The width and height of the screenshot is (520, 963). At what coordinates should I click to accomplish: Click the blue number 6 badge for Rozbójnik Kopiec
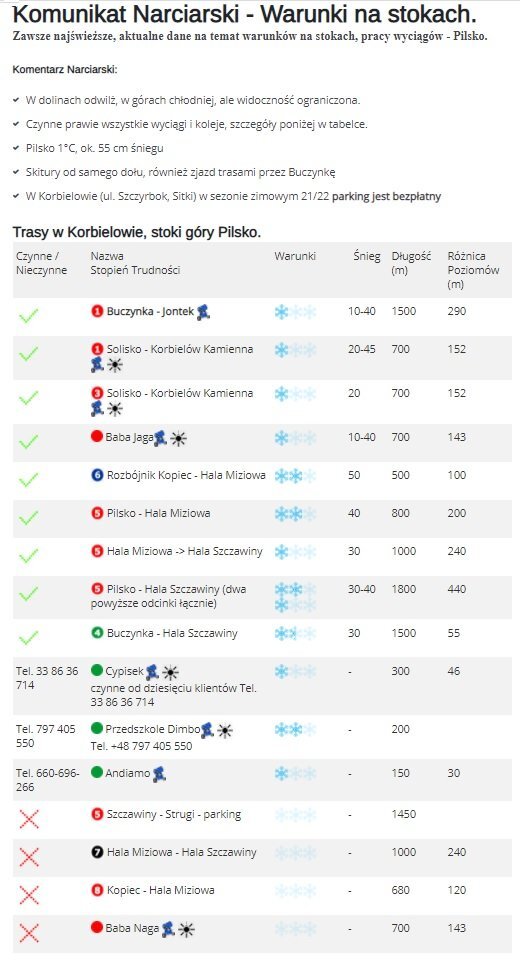tap(97, 475)
